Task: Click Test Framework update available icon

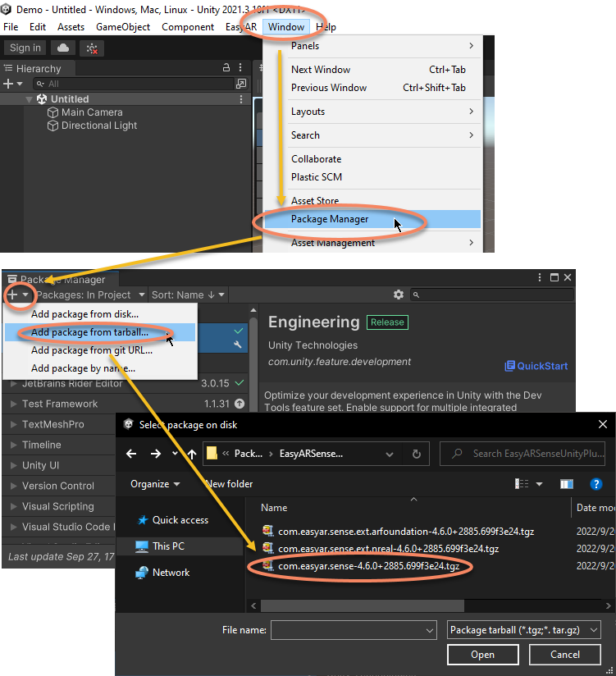Action: [x=240, y=404]
